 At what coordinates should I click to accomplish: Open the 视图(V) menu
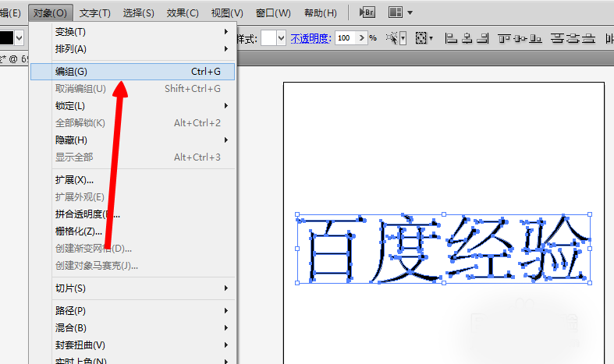tap(227, 13)
